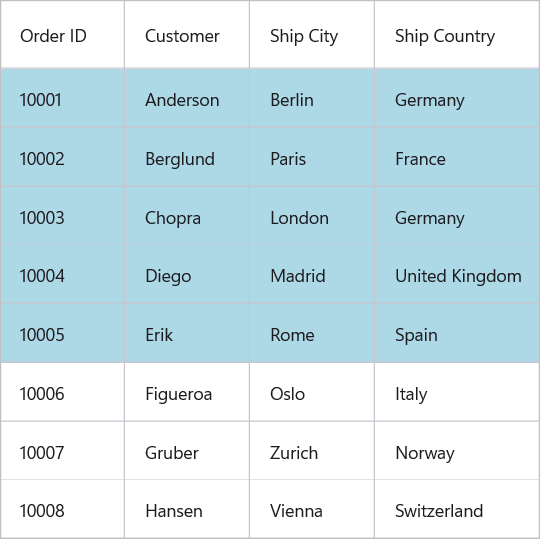This screenshot has height=539, width=540.
Task: Select the order 10006 cell
Action: [x=62, y=392]
